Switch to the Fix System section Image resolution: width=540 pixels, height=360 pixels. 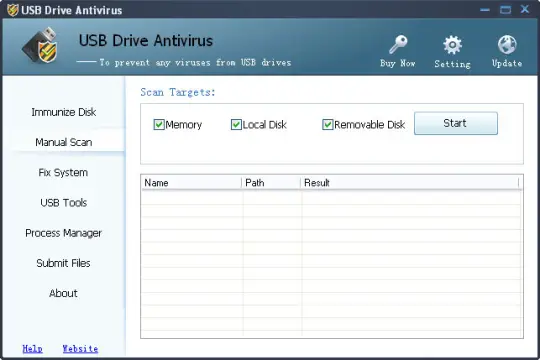(x=63, y=172)
